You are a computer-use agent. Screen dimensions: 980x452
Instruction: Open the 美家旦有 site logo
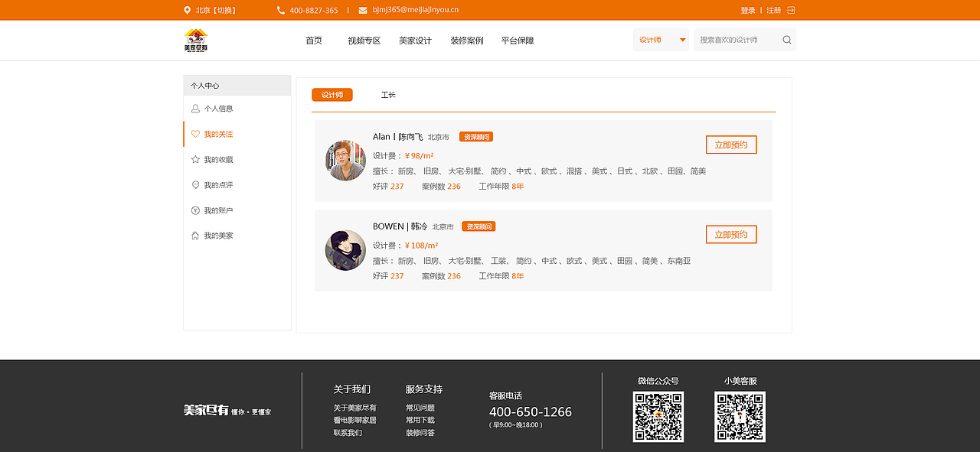pos(195,38)
